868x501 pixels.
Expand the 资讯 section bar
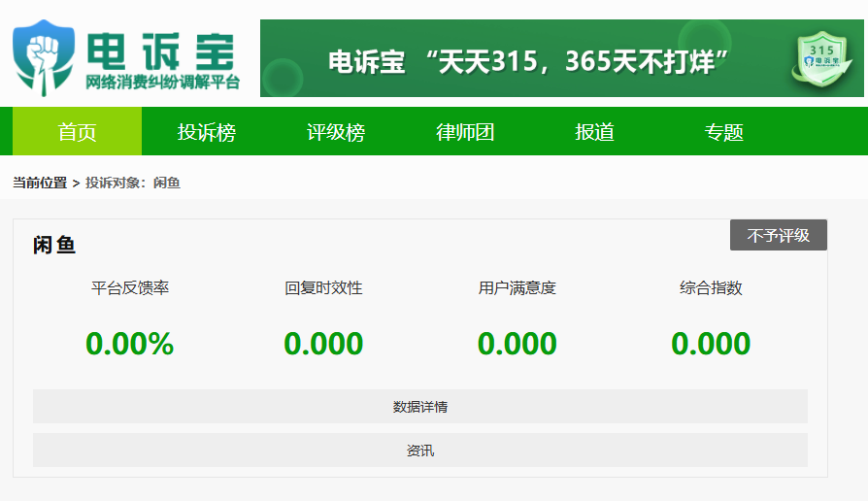[420, 451]
